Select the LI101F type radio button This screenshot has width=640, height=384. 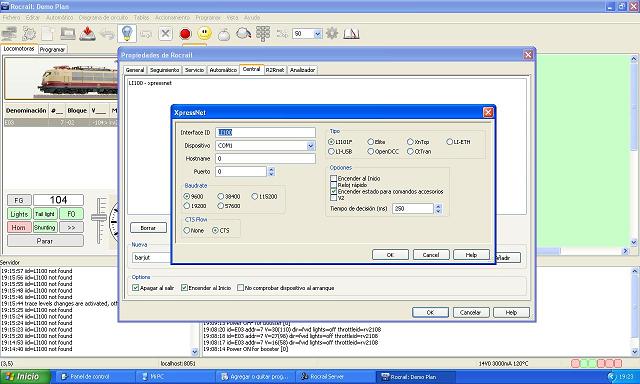tap(332, 142)
